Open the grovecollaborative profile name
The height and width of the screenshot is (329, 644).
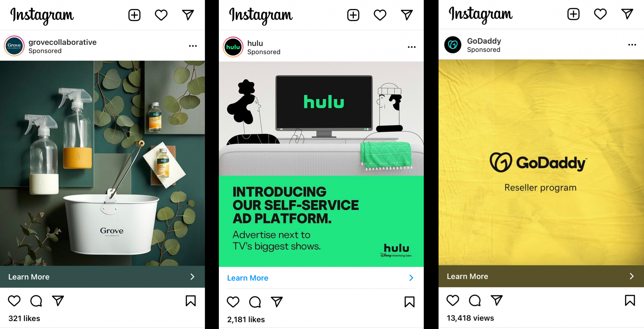(62, 42)
